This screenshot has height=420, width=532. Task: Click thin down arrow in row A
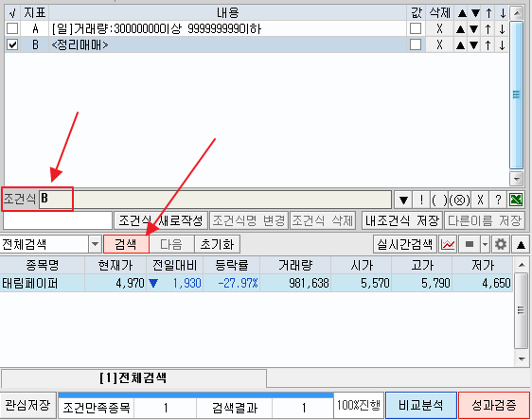(502, 29)
